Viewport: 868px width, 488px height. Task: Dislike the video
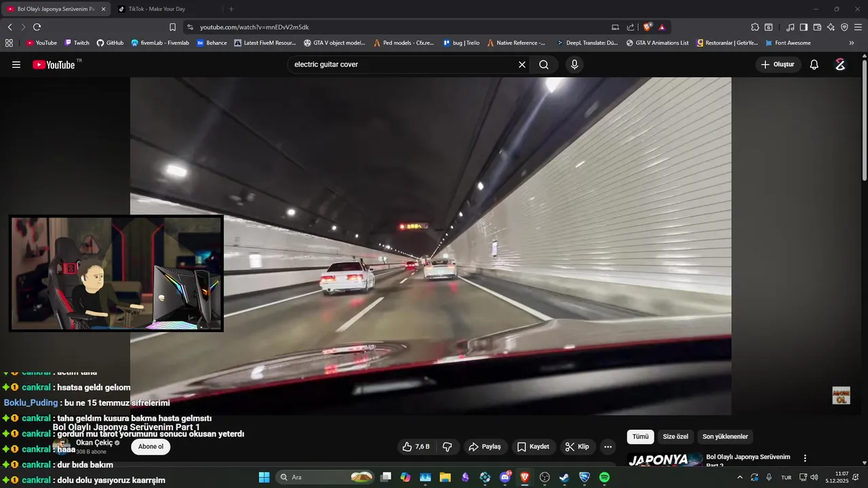point(448,447)
